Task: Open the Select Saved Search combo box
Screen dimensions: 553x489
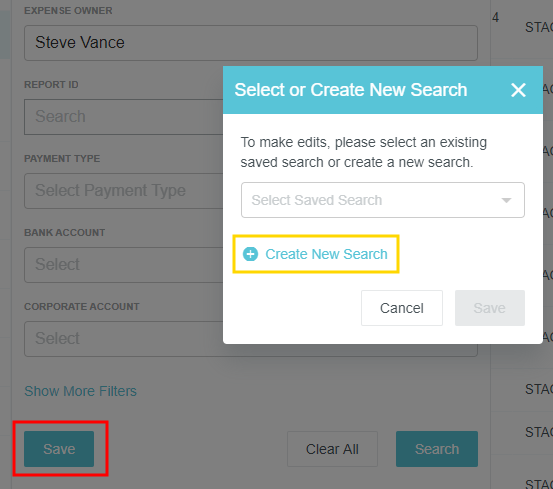Action: click(383, 200)
